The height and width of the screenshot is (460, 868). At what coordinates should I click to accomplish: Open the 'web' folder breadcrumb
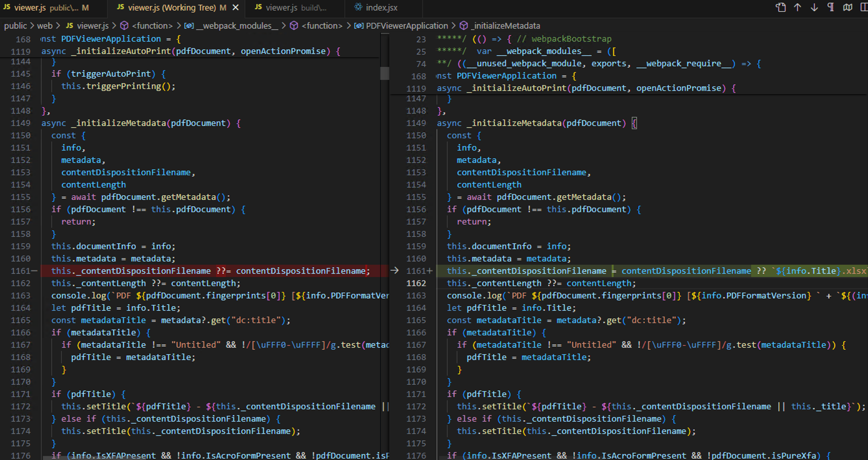pyautogui.click(x=44, y=26)
